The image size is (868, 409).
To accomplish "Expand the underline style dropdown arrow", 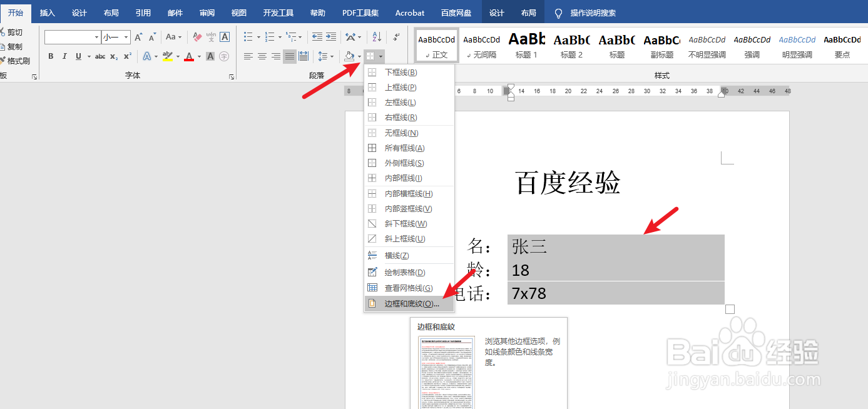I will click(x=89, y=57).
